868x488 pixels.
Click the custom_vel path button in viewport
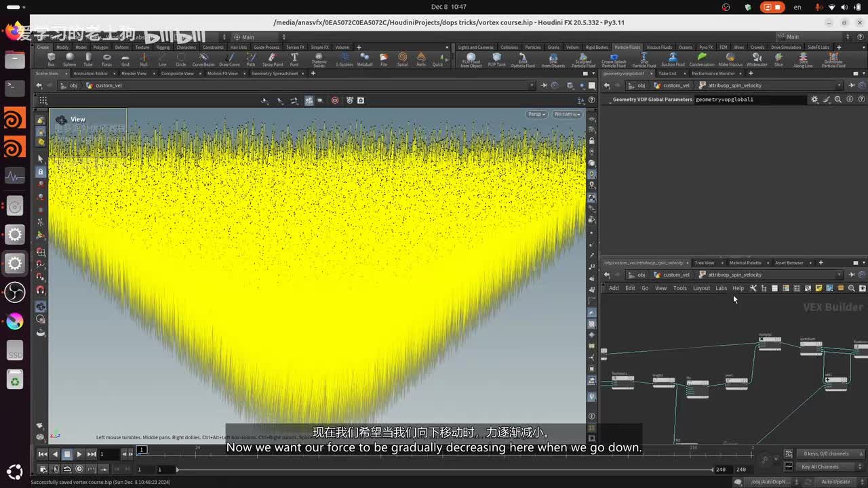pyautogui.click(x=105, y=85)
